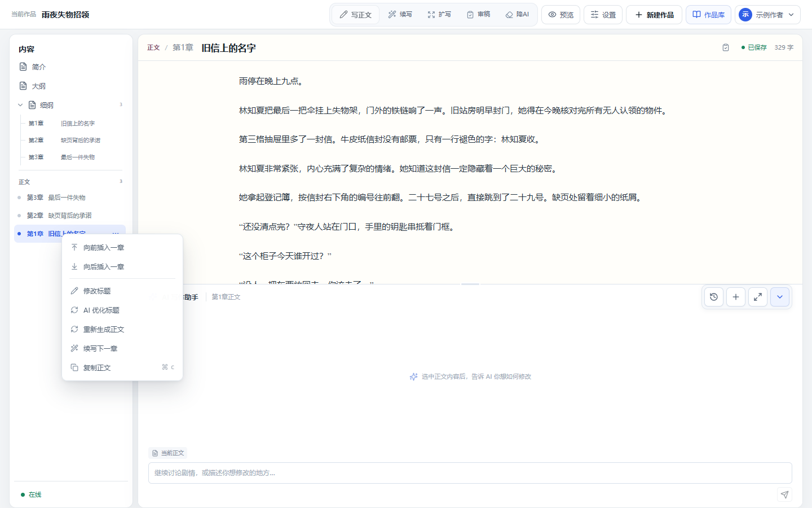812x508 pixels.
Task: Open 细纲 第1章 旧信上的名字
Action: (73, 123)
